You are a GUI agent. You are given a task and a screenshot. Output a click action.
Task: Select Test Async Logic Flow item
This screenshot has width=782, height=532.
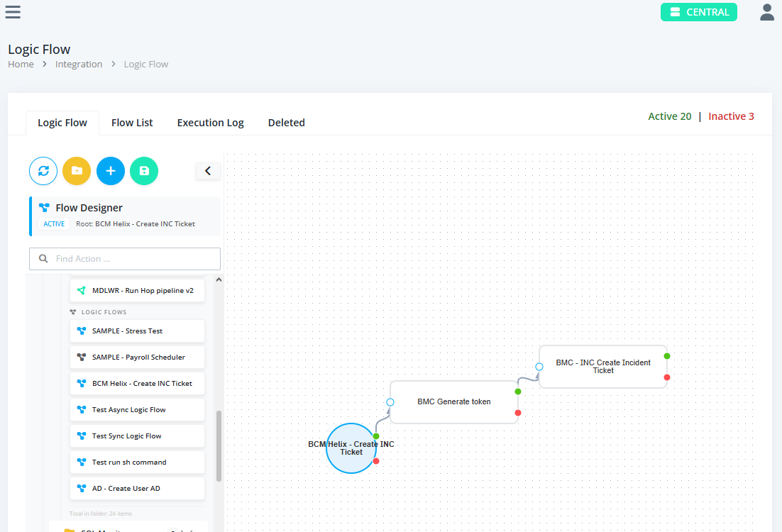coord(137,410)
